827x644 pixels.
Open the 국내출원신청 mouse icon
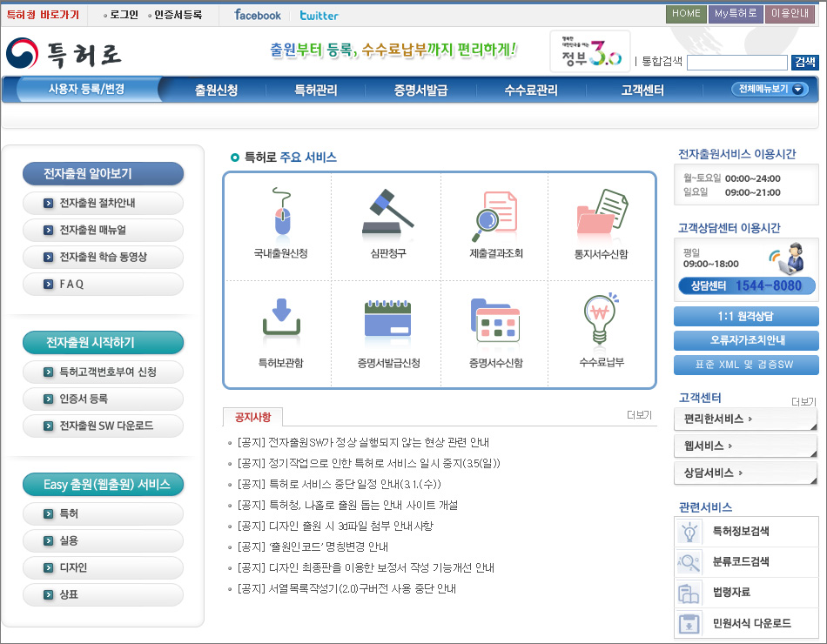point(282,211)
